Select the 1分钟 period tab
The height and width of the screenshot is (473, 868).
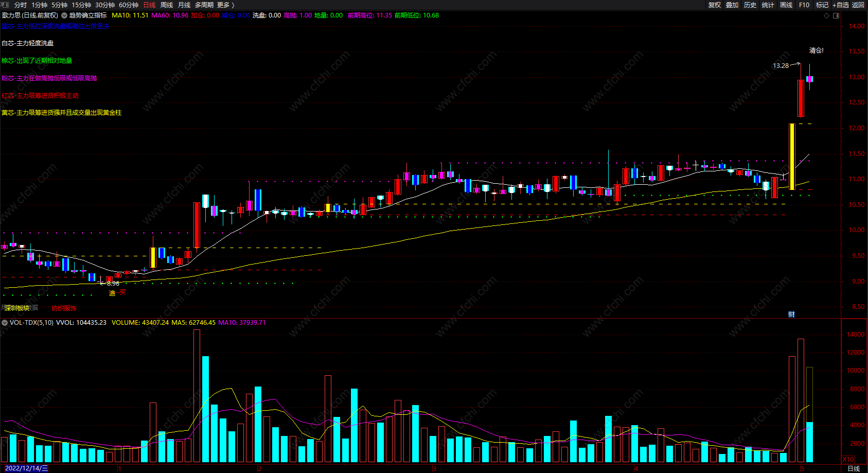[x=39, y=5]
